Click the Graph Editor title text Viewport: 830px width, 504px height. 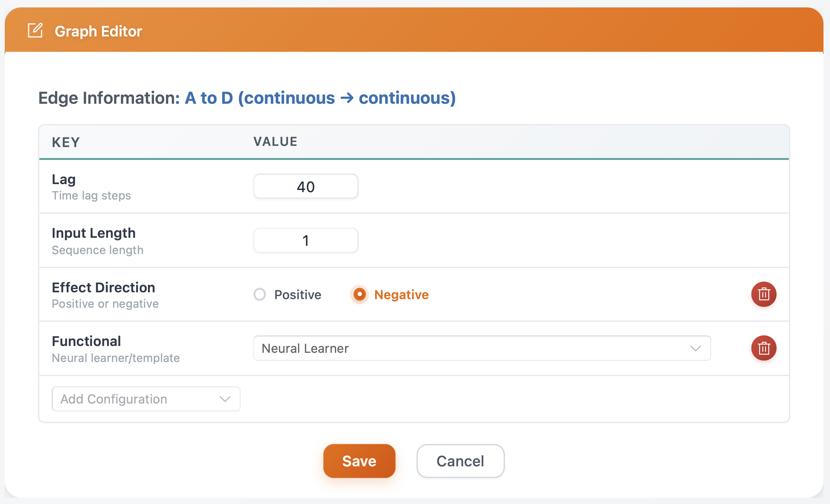[98, 31]
